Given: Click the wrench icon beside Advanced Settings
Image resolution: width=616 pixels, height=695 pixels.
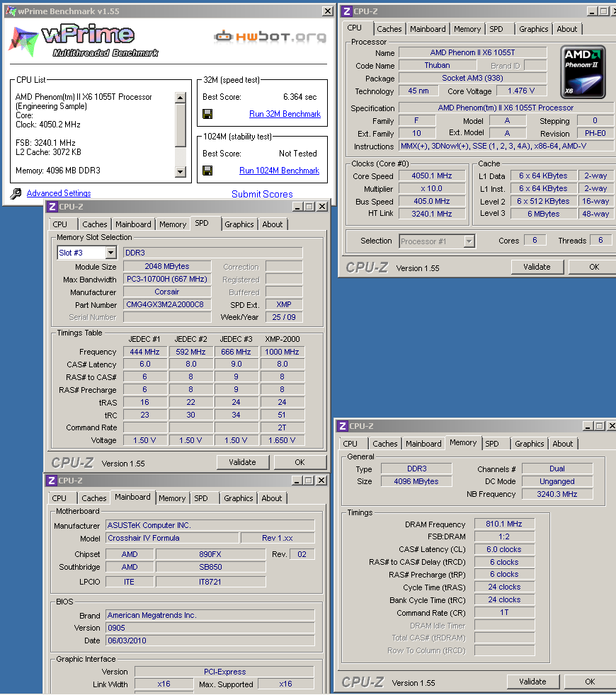Looking at the screenshot, I should tap(16, 193).
